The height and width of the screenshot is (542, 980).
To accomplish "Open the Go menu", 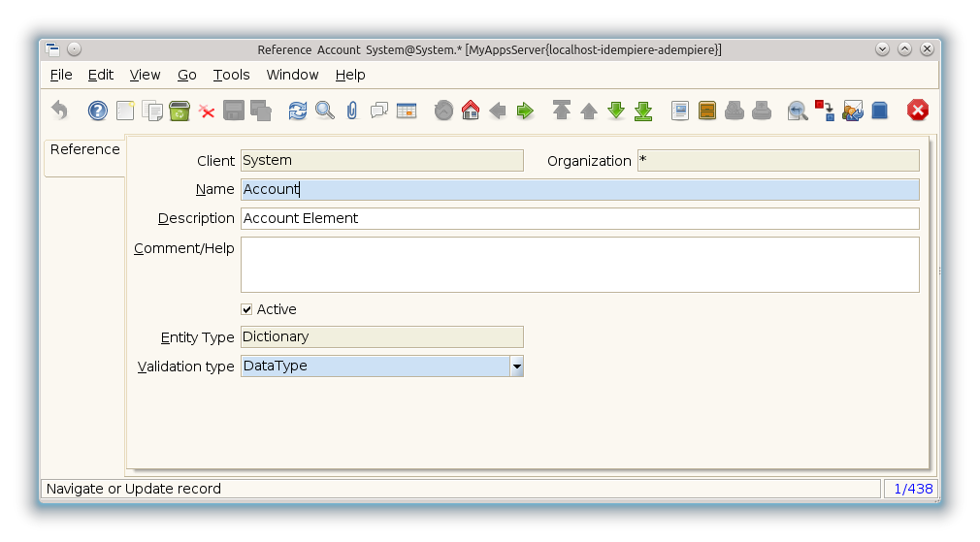I will [186, 75].
